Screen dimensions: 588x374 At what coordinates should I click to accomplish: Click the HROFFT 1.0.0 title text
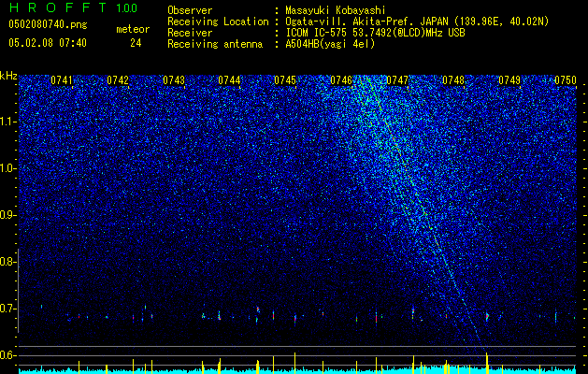73,7
